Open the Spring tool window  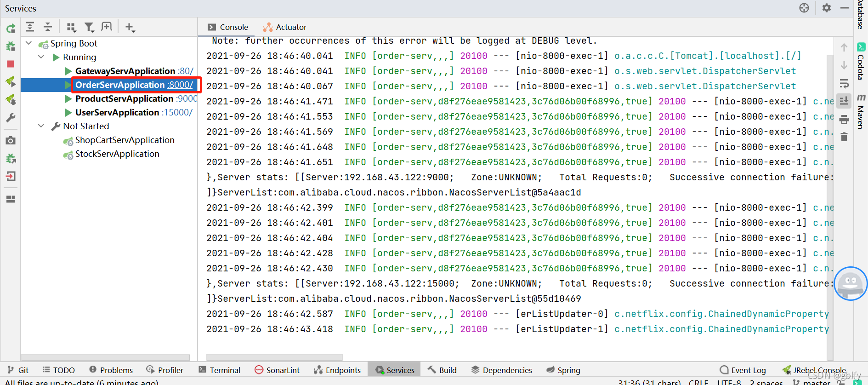(563, 370)
